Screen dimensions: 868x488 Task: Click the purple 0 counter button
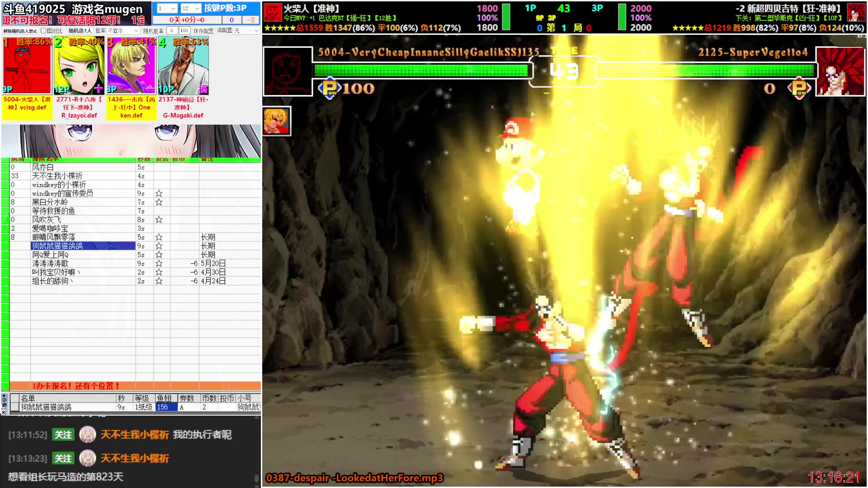231,20
